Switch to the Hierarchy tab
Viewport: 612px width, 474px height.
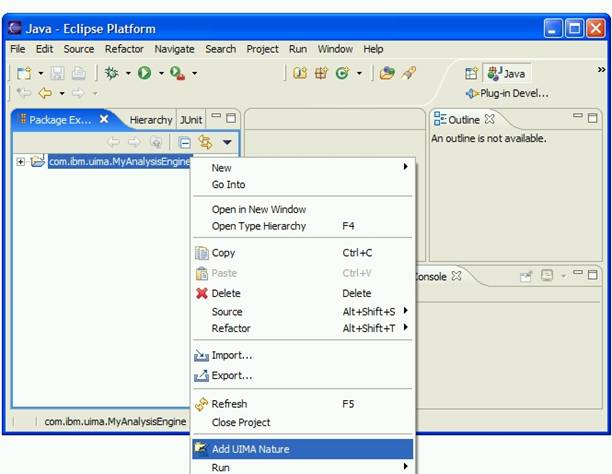pyautogui.click(x=150, y=119)
